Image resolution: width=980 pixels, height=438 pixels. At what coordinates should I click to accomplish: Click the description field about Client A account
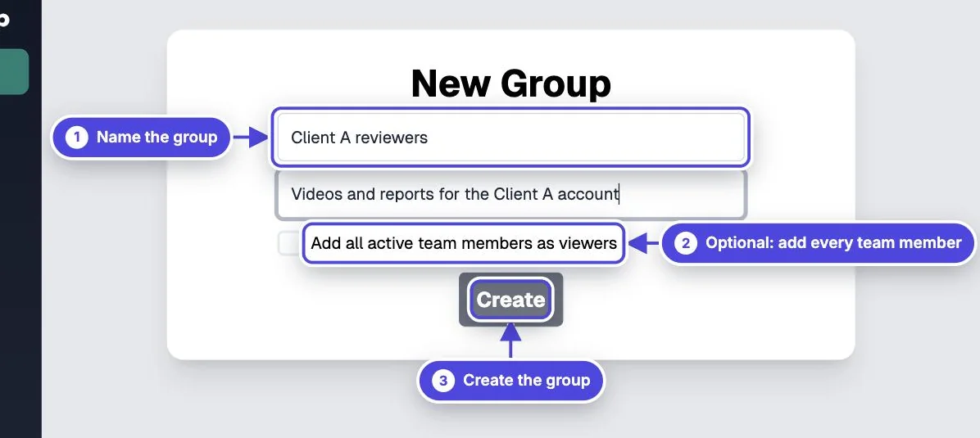(x=510, y=194)
